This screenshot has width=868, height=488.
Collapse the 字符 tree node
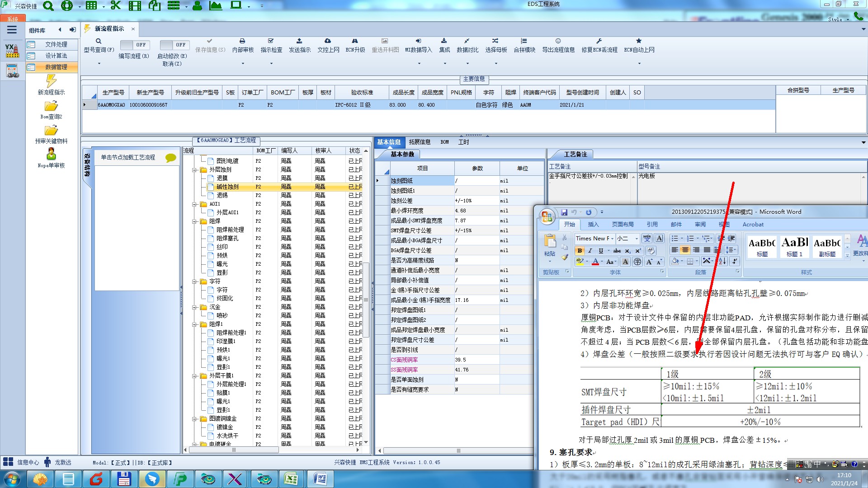194,282
